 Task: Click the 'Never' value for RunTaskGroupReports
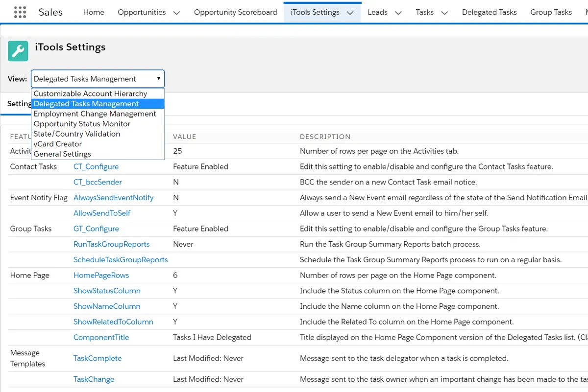183,244
